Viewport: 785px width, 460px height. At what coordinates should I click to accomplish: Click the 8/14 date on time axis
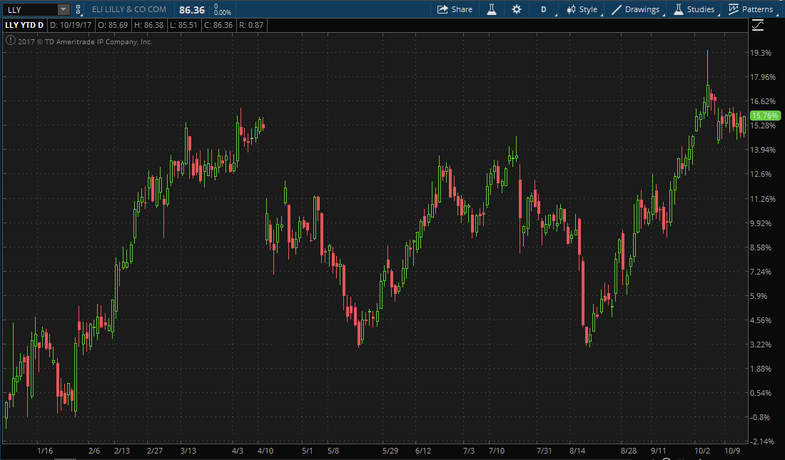click(x=577, y=451)
